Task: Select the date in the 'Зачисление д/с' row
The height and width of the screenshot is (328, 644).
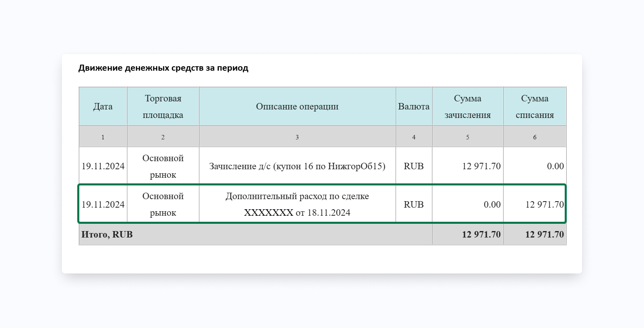Action: (x=103, y=166)
